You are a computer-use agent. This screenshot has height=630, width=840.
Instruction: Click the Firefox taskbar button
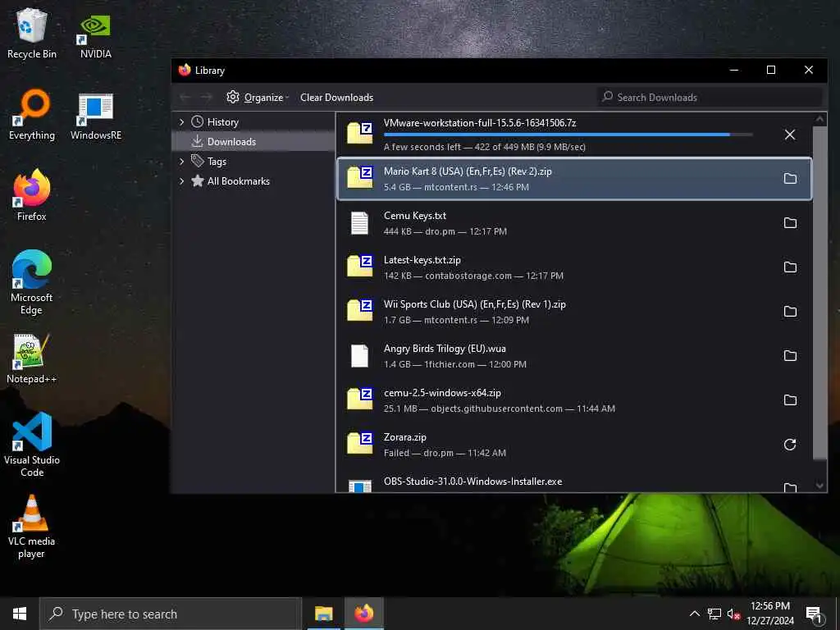(x=363, y=614)
